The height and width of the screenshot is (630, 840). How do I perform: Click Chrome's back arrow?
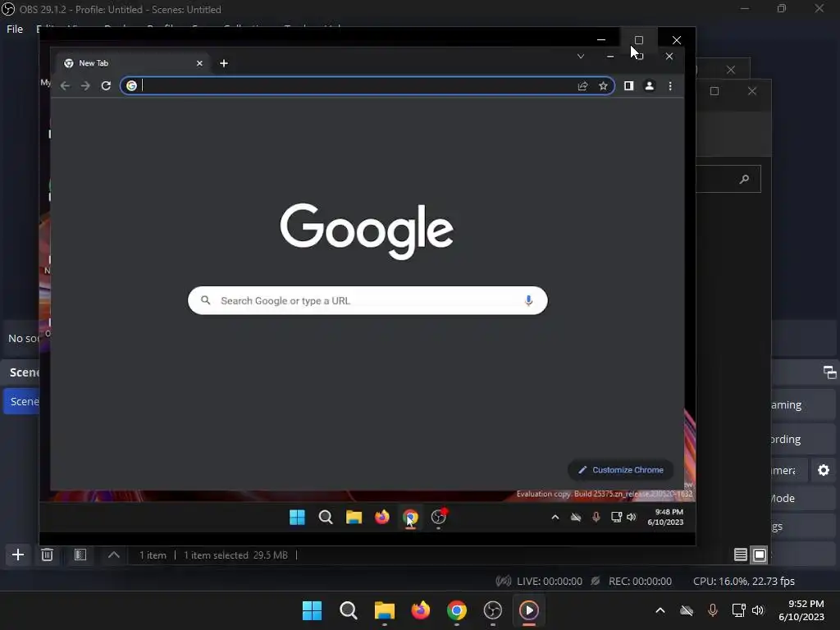(66, 85)
